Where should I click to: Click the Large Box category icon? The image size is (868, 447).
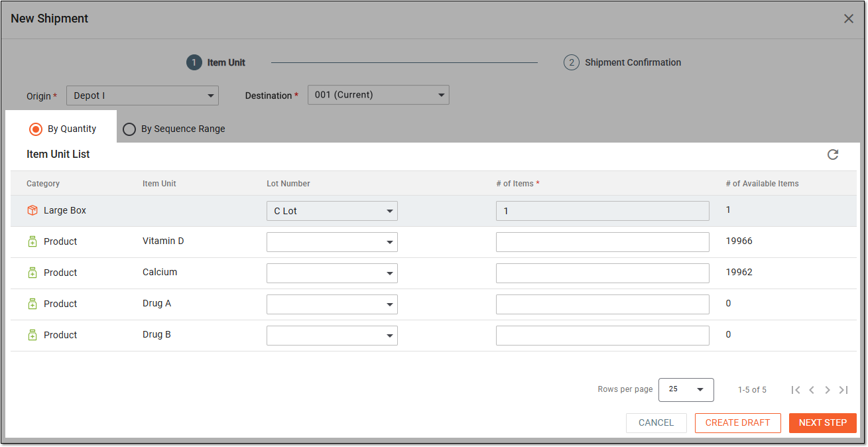[x=32, y=210]
